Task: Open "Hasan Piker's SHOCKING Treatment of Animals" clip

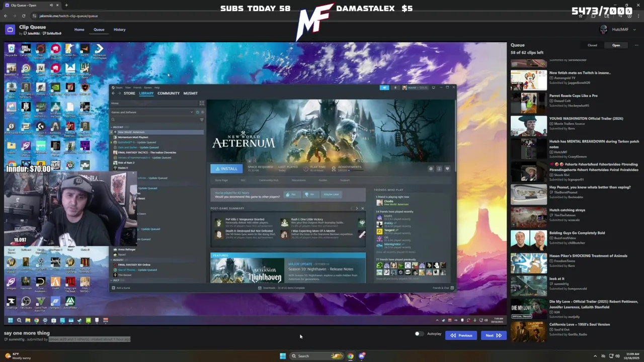Action: tap(588, 256)
